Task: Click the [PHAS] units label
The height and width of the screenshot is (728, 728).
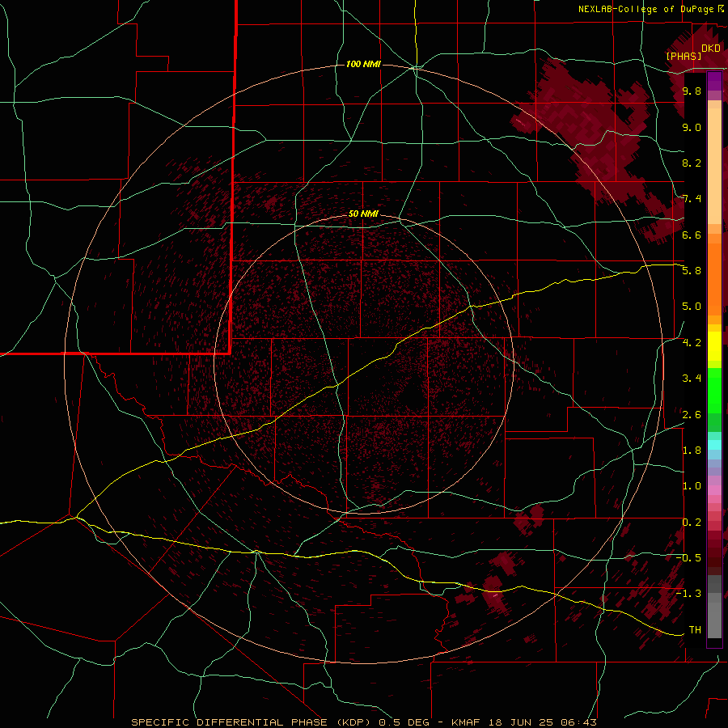Action: (684, 56)
